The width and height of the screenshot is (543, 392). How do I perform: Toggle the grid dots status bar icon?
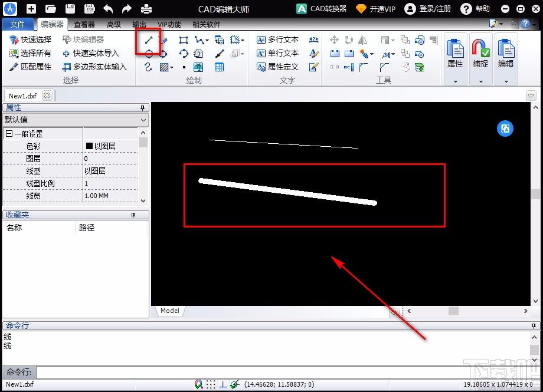point(211,384)
